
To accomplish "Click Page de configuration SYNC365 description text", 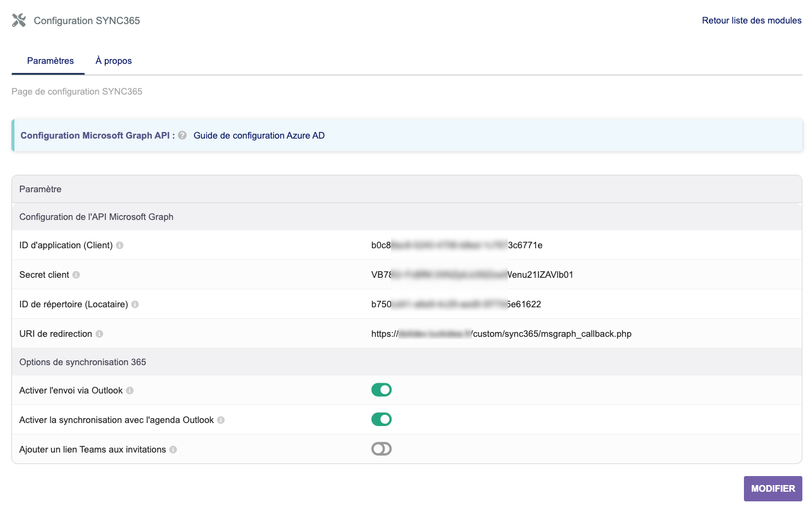I will click(77, 92).
